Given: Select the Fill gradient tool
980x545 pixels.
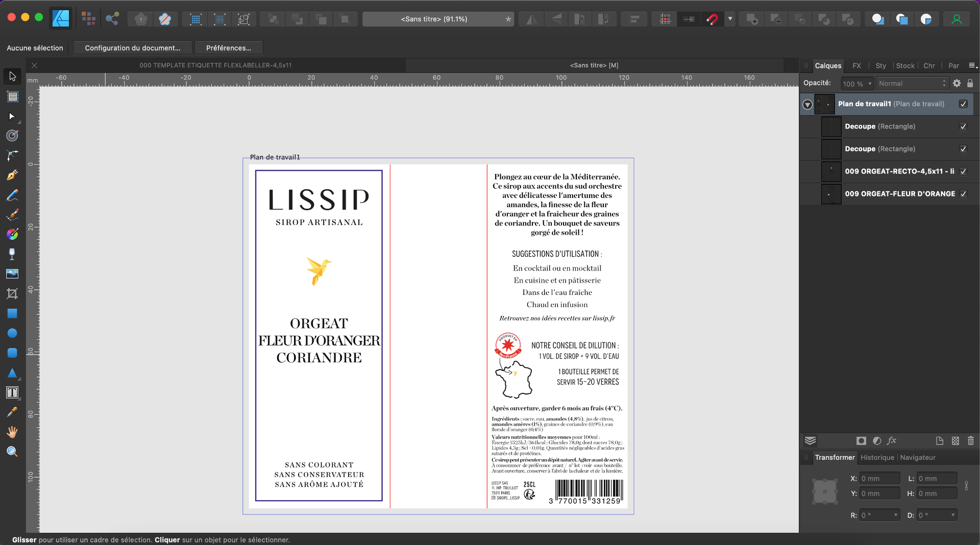Looking at the screenshot, I should (12, 215).
